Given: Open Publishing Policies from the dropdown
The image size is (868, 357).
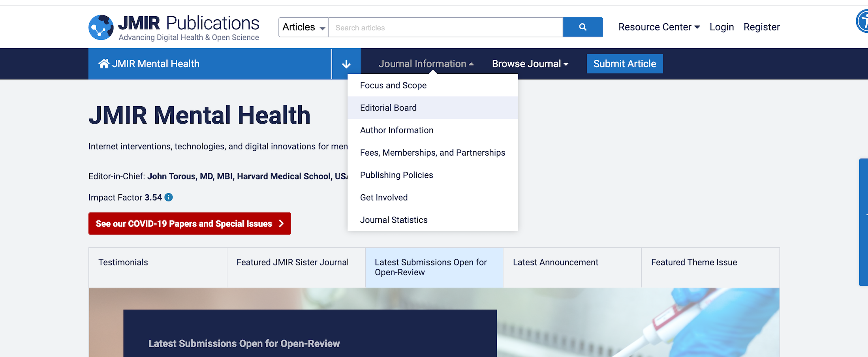Looking at the screenshot, I should (x=396, y=175).
